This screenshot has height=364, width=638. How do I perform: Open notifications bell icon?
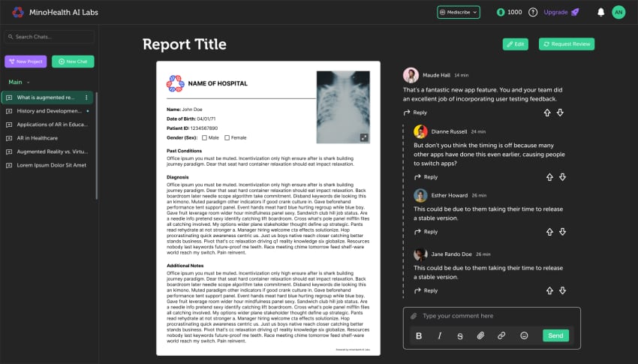pyautogui.click(x=600, y=12)
